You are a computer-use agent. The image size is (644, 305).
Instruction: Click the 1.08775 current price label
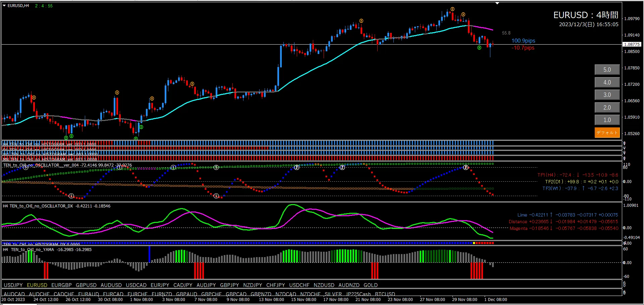coord(632,44)
